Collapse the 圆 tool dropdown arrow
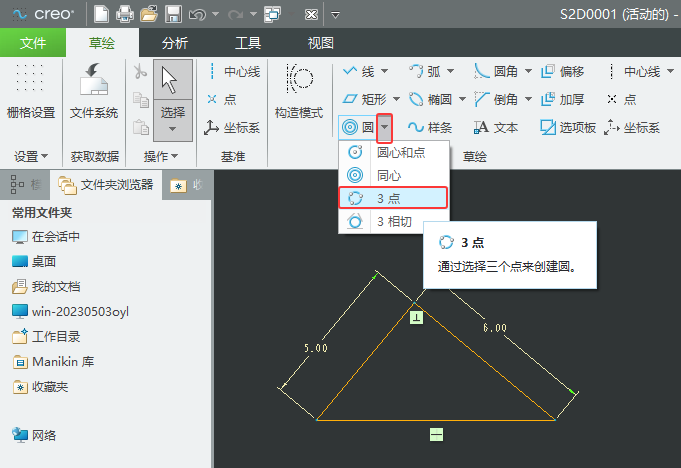 [384, 128]
